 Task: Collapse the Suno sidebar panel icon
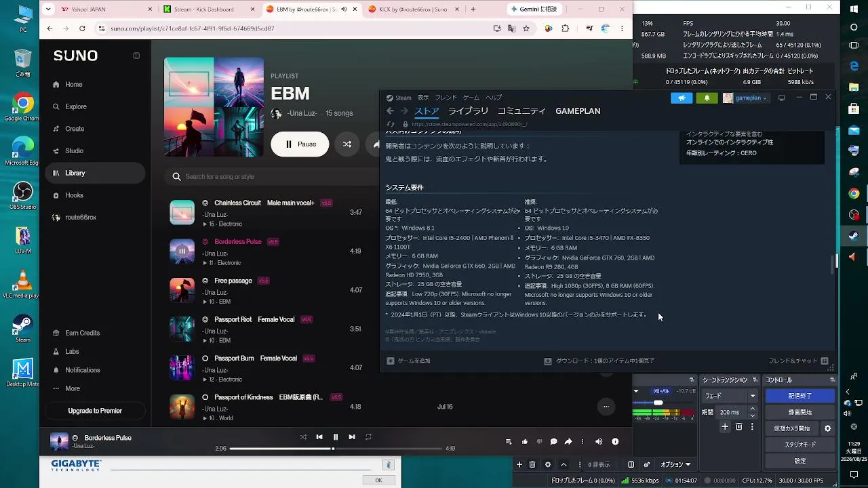point(136,56)
